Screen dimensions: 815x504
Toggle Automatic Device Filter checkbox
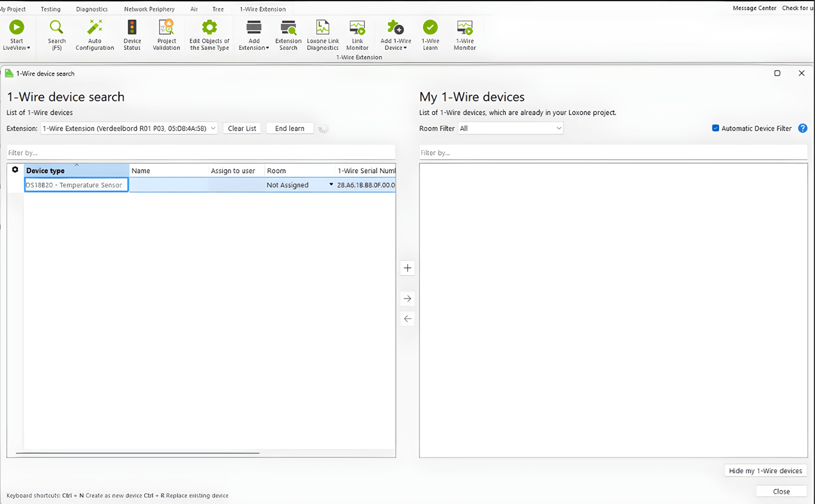[x=716, y=129]
